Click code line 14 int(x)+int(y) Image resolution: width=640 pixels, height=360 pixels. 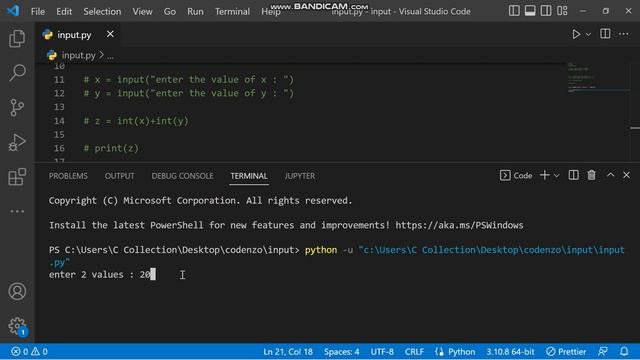[x=136, y=121]
